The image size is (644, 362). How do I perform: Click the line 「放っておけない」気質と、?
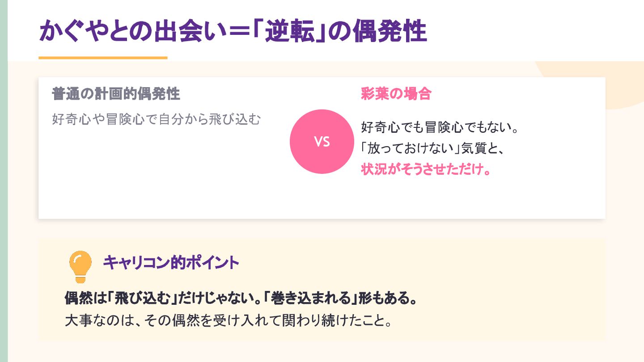click(x=433, y=149)
